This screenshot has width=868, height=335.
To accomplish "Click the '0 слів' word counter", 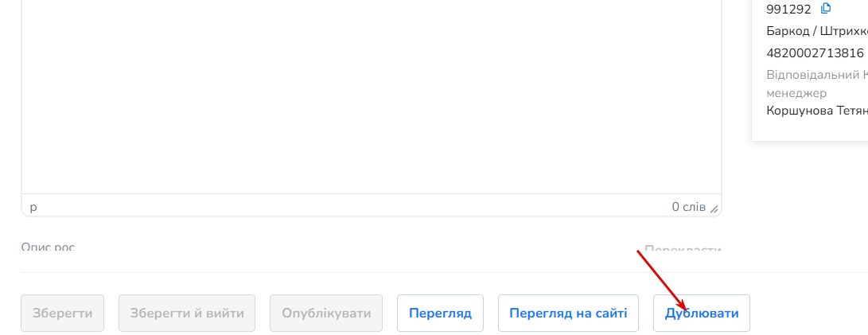I will tap(689, 207).
